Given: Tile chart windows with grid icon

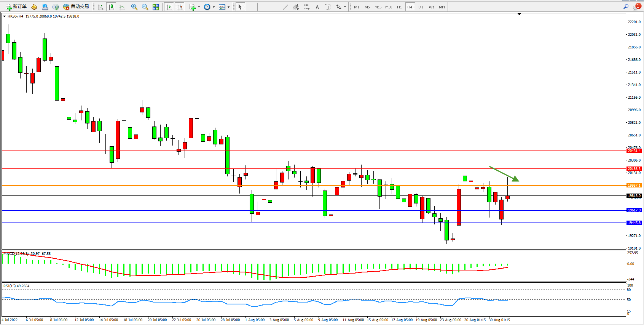Looking at the screenshot, I should coord(156,7).
